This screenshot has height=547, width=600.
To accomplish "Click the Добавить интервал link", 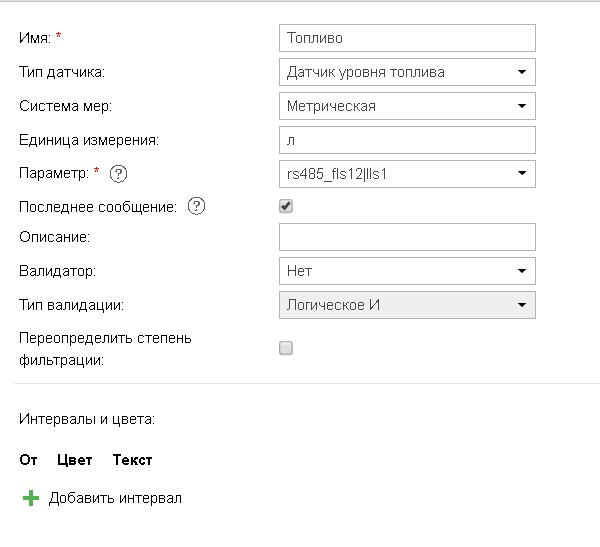I will (115, 498).
